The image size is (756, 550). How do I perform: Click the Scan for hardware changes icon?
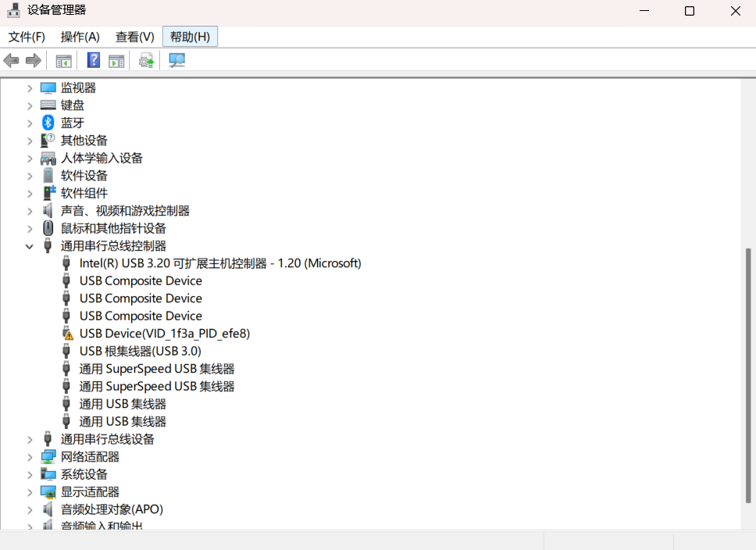coord(177,60)
